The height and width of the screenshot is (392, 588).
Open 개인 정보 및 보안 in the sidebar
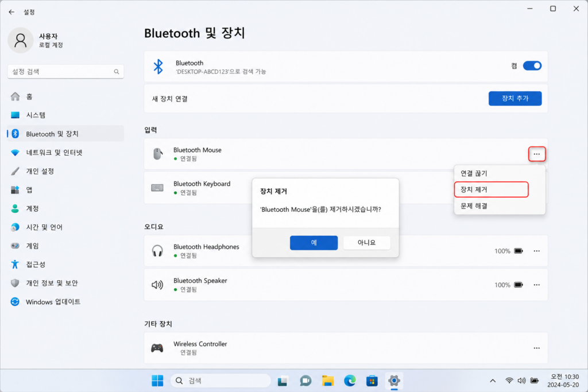coord(65,283)
